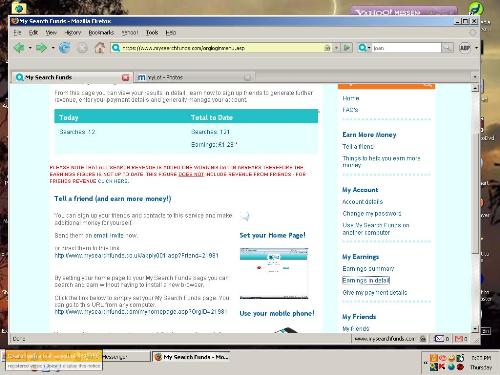The image size is (500, 375).
Task: Open the Account details link
Action: click(362, 202)
